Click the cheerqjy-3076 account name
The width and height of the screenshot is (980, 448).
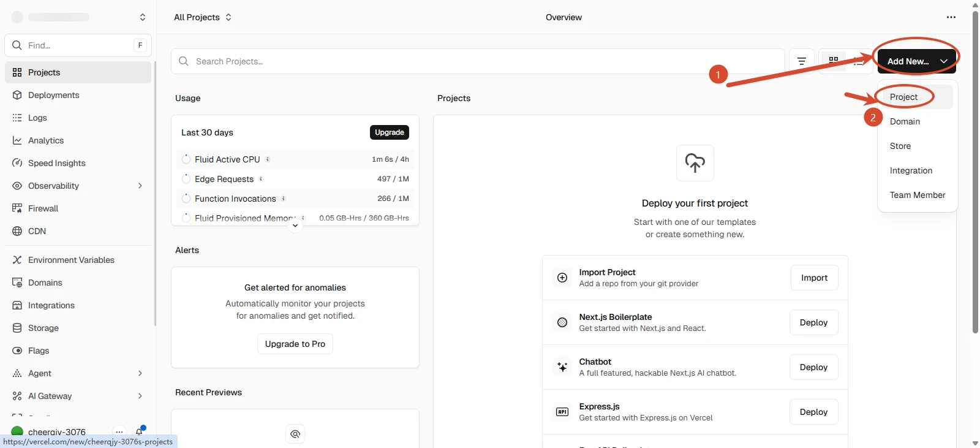(x=57, y=432)
